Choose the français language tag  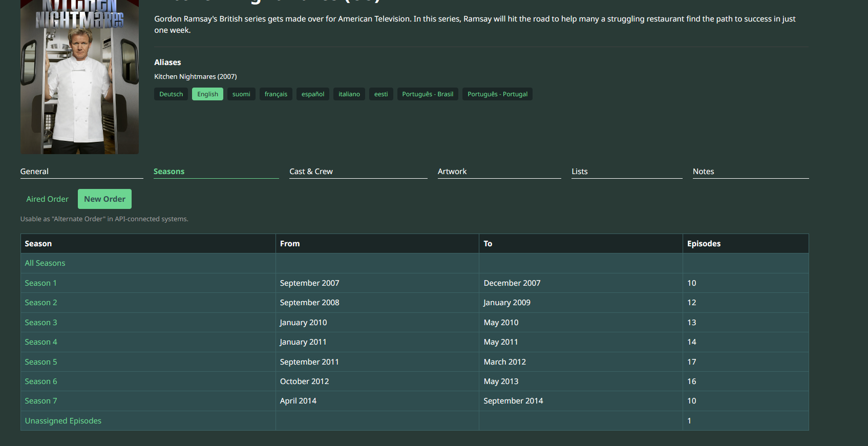tap(276, 94)
